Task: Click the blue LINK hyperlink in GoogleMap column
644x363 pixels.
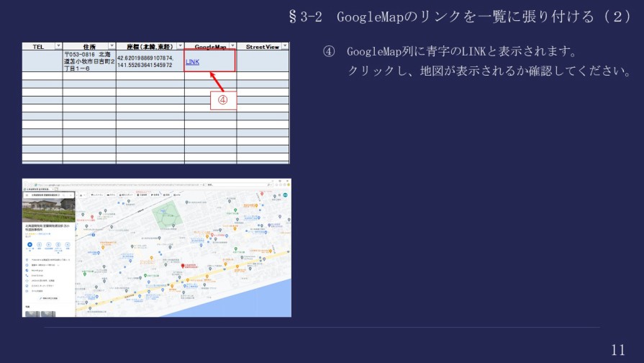Action: pyautogui.click(x=192, y=63)
